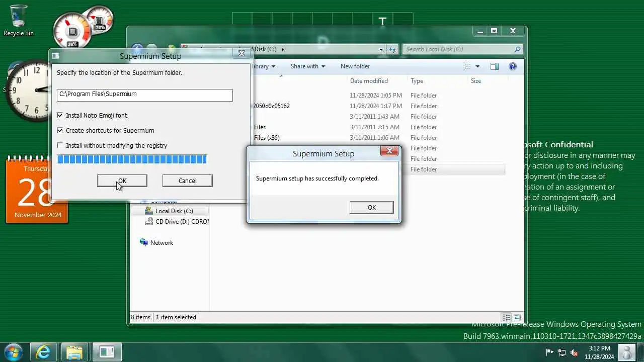
Task: Switch to details view icon in status bar
Action: [507, 317]
